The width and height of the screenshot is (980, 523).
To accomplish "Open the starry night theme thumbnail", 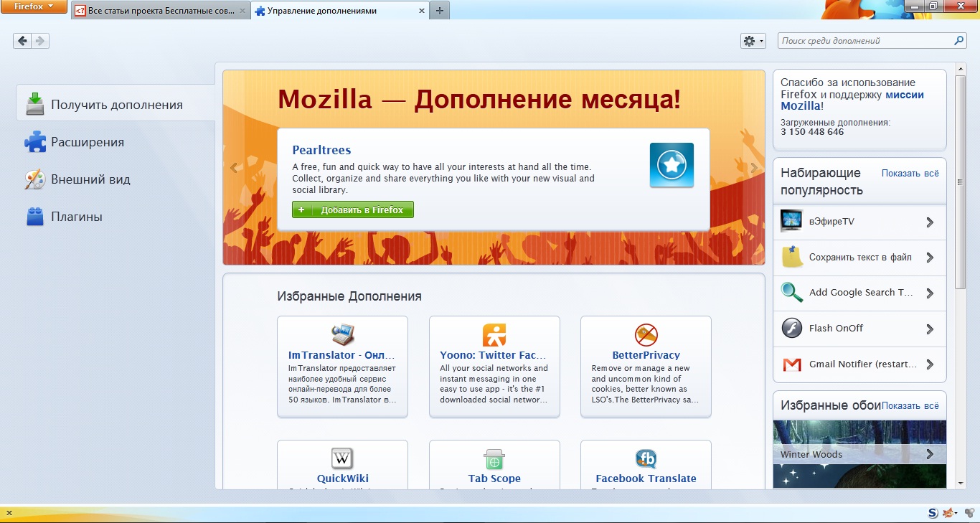I will point(859,476).
